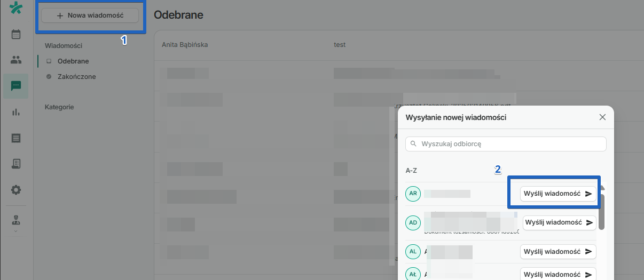Click the AD recipient avatar
This screenshot has height=280, width=644.
pos(413,222)
